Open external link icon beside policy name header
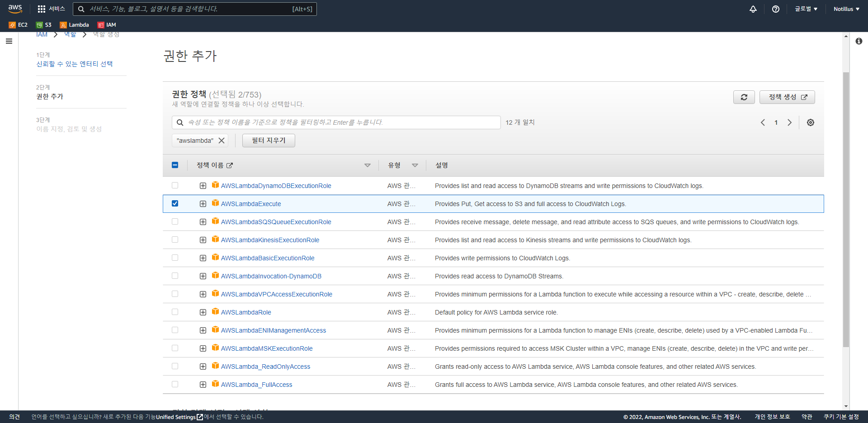The height and width of the screenshot is (423, 868). [230, 165]
